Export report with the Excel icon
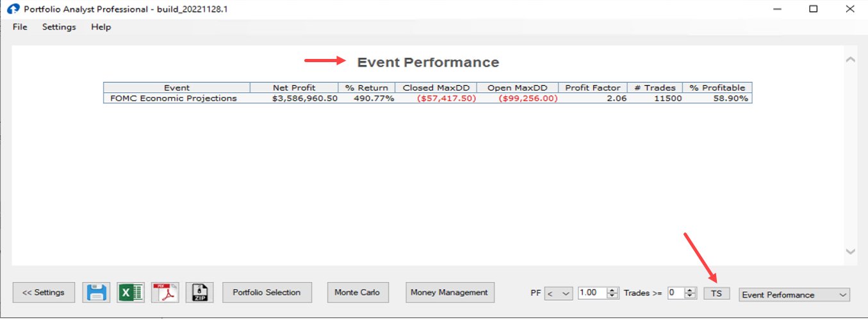Image resolution: width=868 pixels, height=319 pixels. click(x=131, y=293)
